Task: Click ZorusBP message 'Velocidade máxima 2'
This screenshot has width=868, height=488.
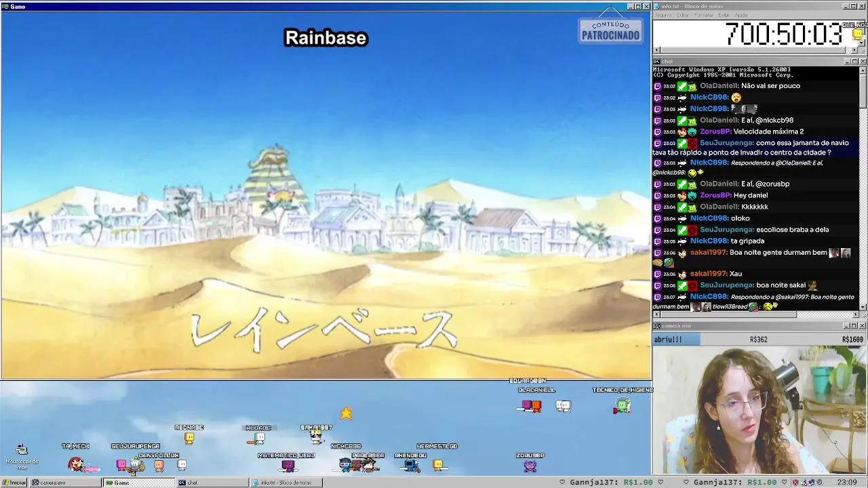Action: (x=768, y=131)
